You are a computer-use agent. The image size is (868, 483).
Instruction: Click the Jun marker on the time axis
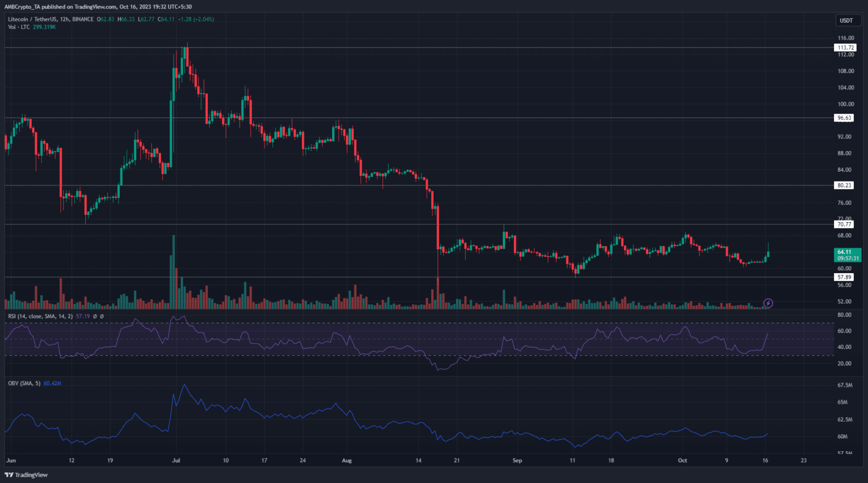[11, 460]
